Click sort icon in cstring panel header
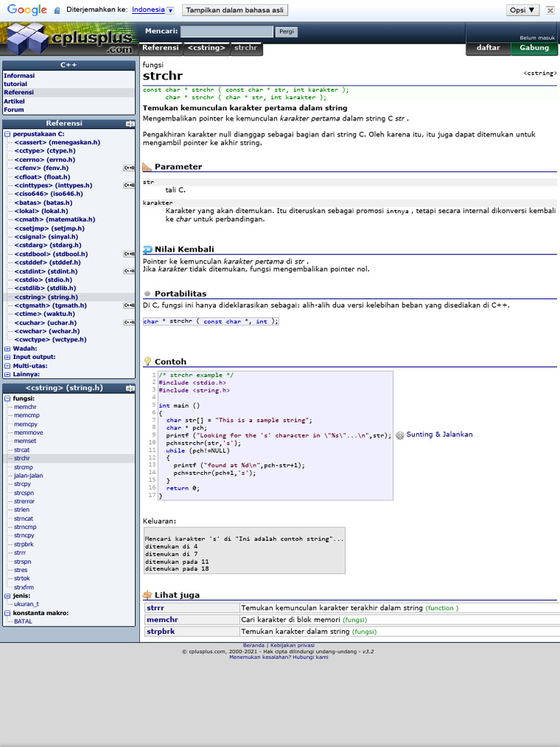560x747 pixels. click(130, 388)
